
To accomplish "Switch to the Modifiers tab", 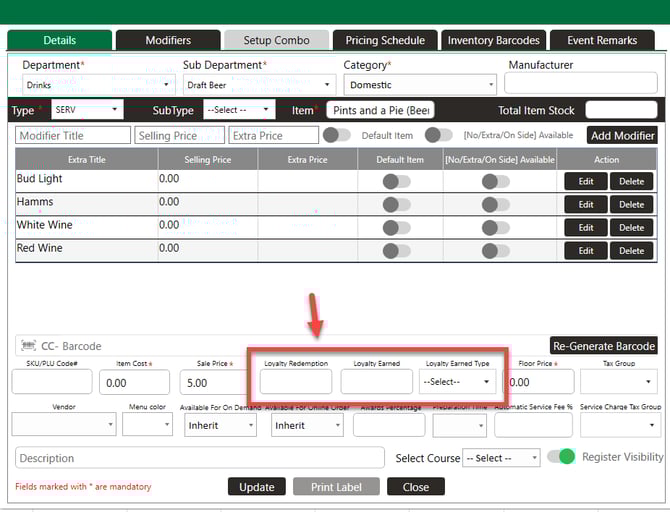I will (168, 41).
